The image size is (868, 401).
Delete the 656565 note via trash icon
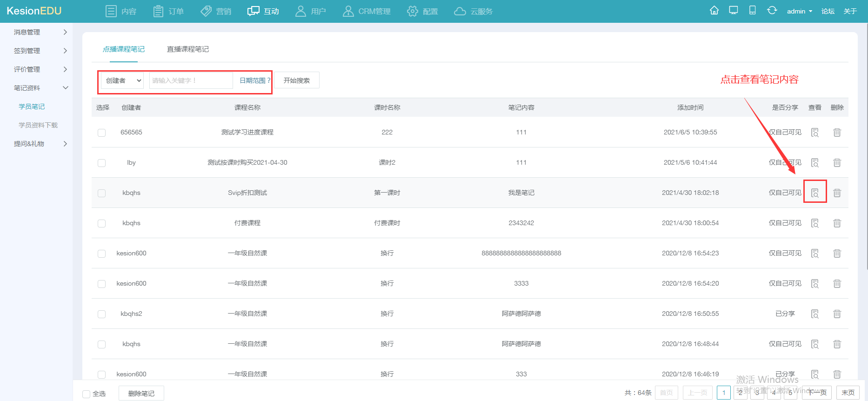[837, 133]
